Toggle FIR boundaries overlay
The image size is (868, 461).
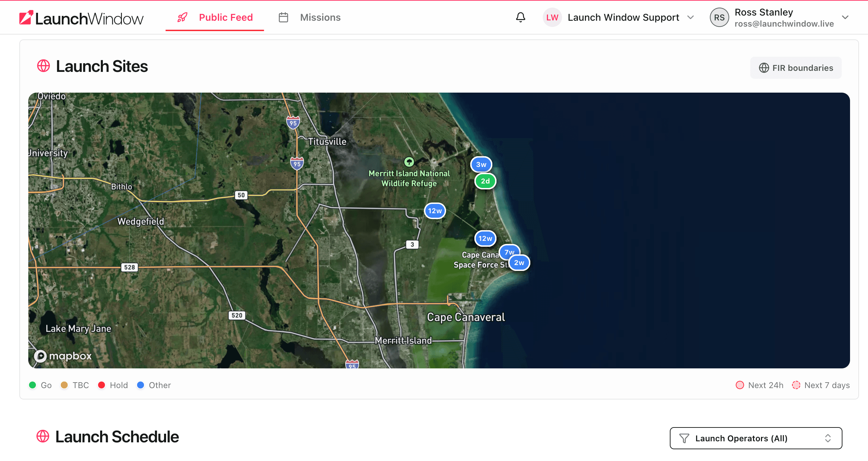click(795, 68)
